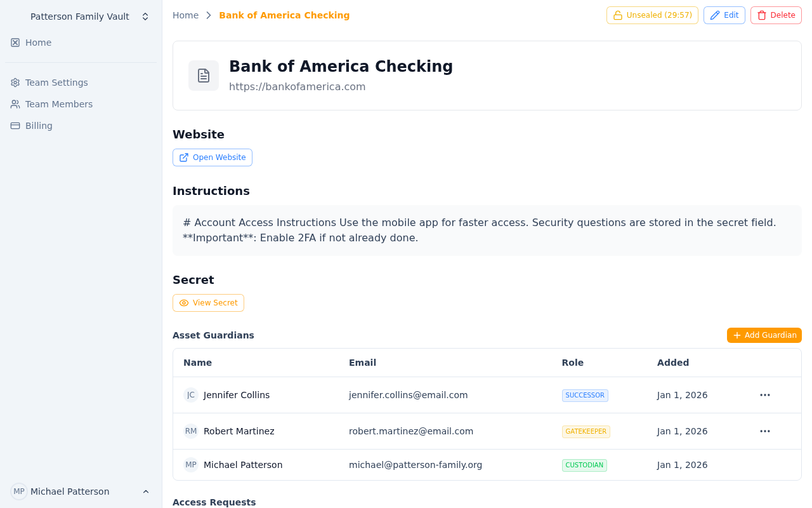The image size is (812, 508).
Task: Click the trash icon on the Delete button
Action: 762,15
